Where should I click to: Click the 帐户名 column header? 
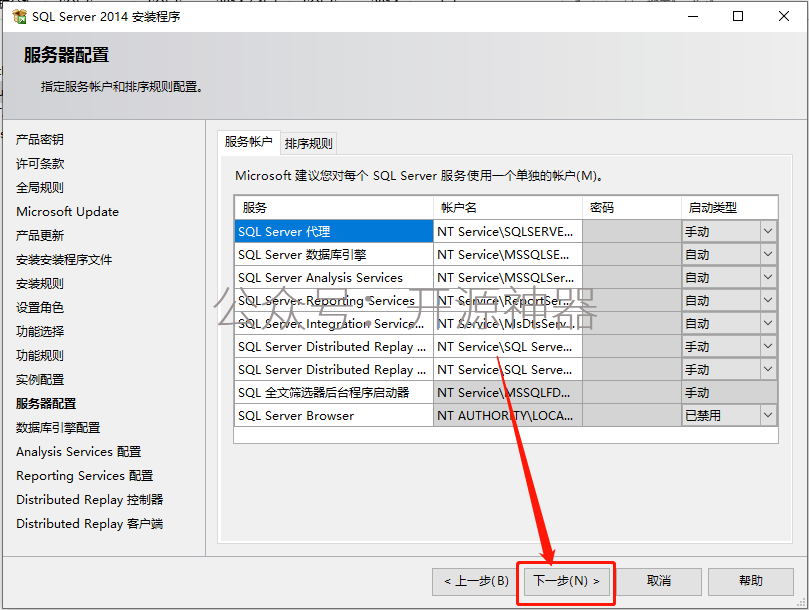coord(508,207)
